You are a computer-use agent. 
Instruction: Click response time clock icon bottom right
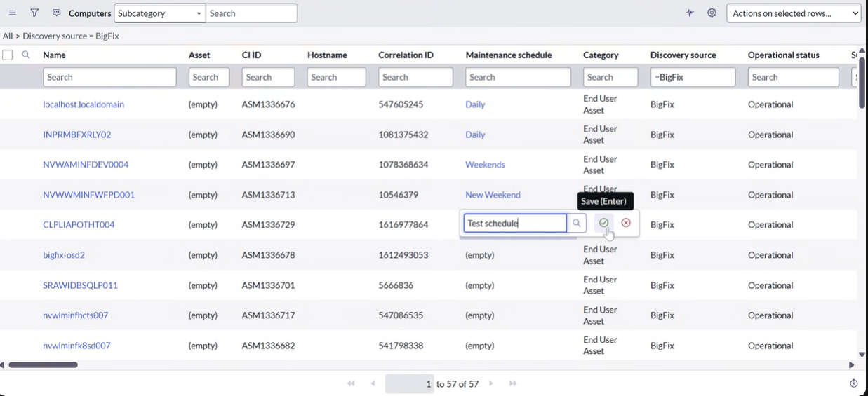click(854, 383)
